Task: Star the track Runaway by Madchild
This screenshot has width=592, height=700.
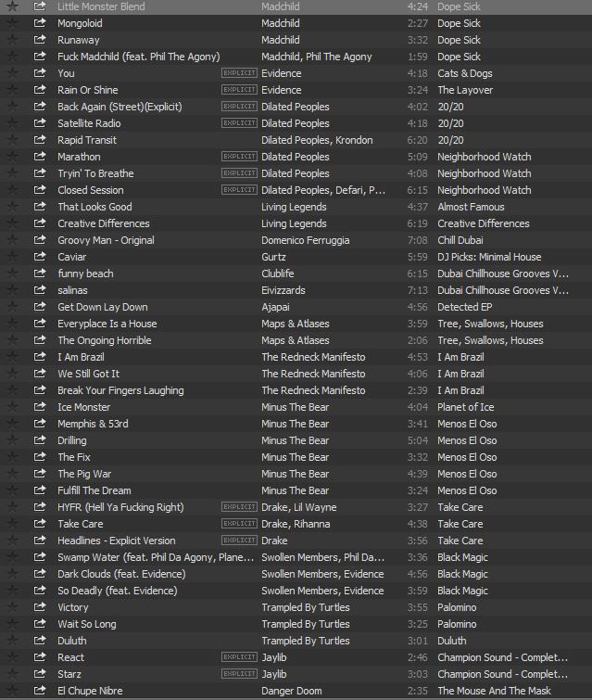Action: click(12, 40)
